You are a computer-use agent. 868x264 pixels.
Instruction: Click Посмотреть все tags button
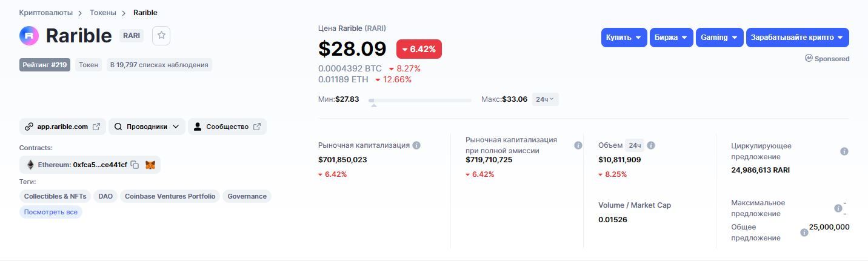(50, 212)
